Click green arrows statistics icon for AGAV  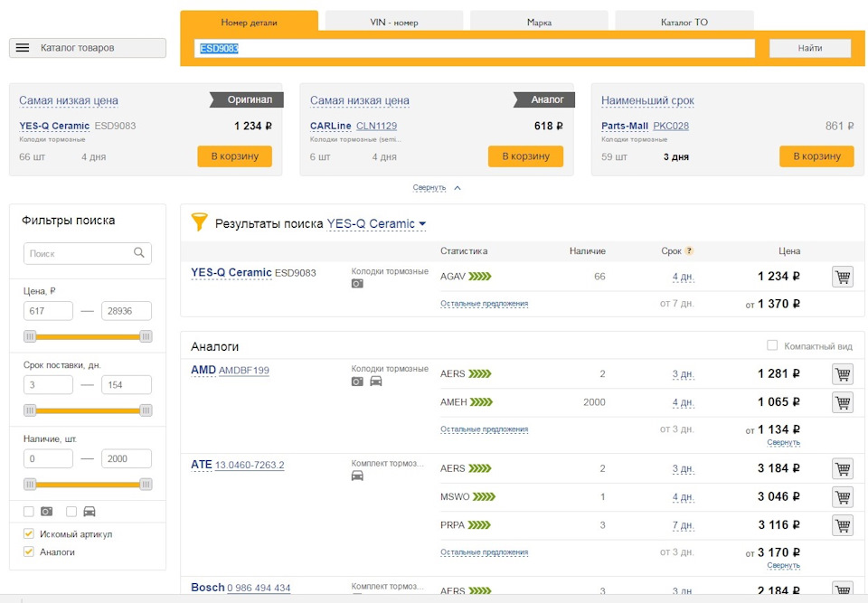pyautogui.click(x=480, y=277)
